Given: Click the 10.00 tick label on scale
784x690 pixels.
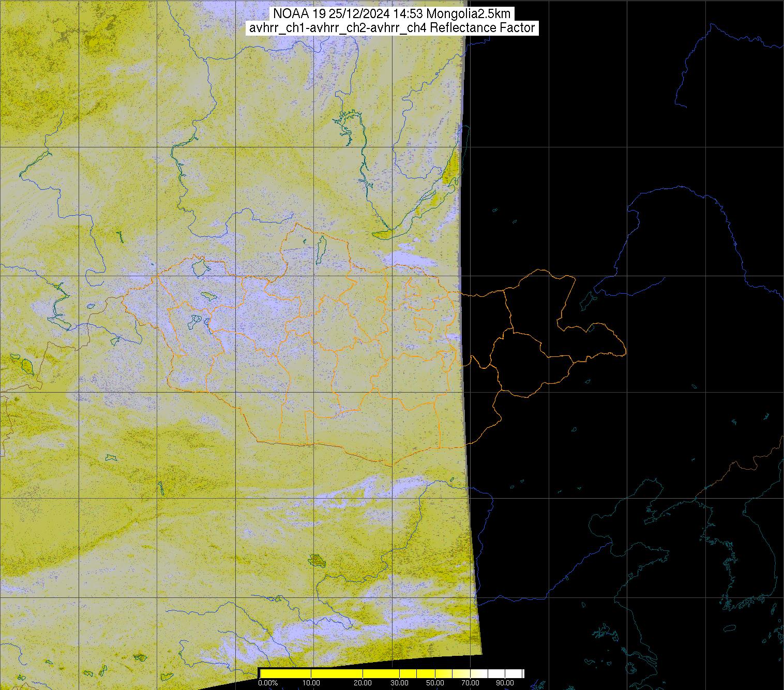Looking at the screenshot, I should pos(311,683).
